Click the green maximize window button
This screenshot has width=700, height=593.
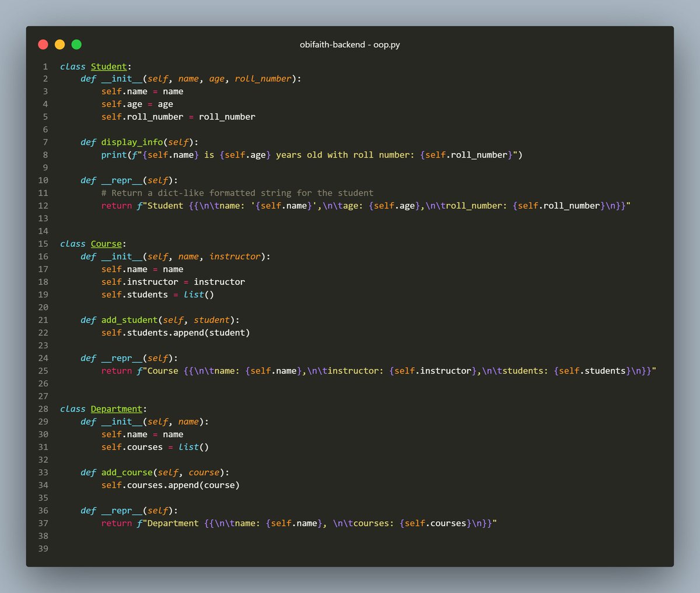tap(76, 44)
